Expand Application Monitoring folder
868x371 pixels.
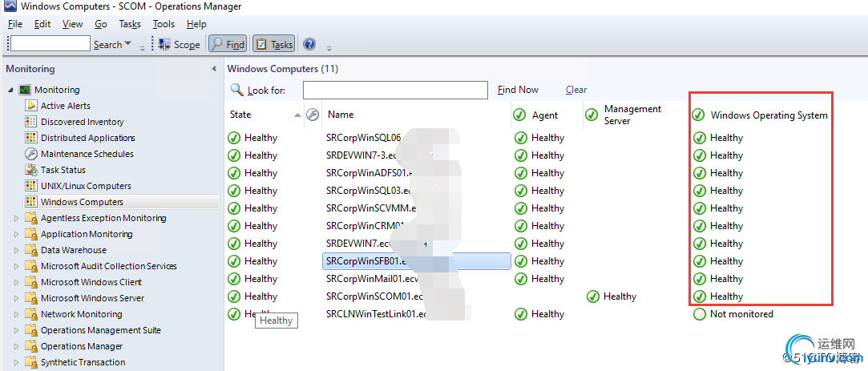pyautogui.click(x=16, y=234)
